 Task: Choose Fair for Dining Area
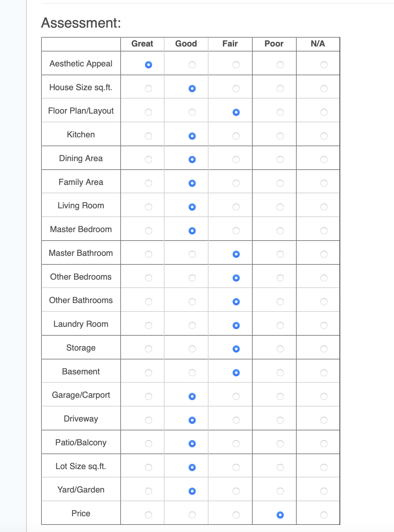tap(236, 159)
